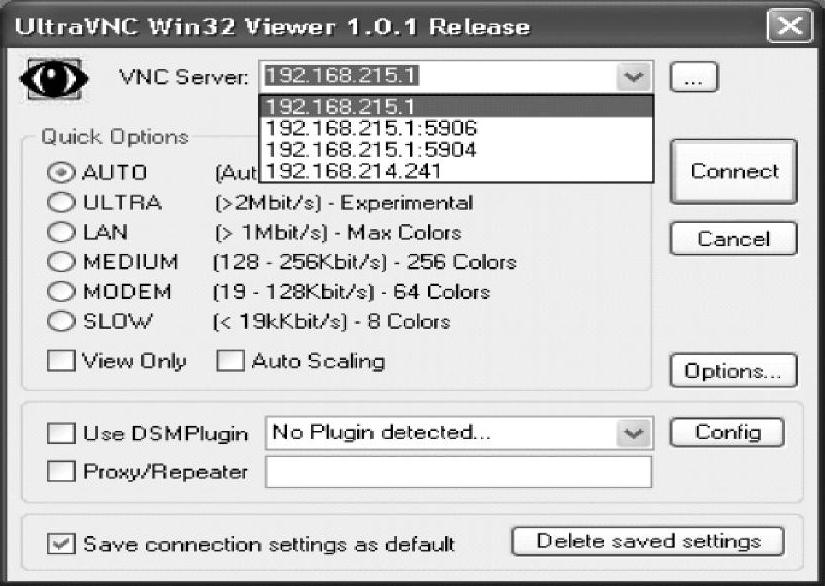Click the browse button labeled with three dots
This screenshot has height=586, width=825.
point(693,77)
